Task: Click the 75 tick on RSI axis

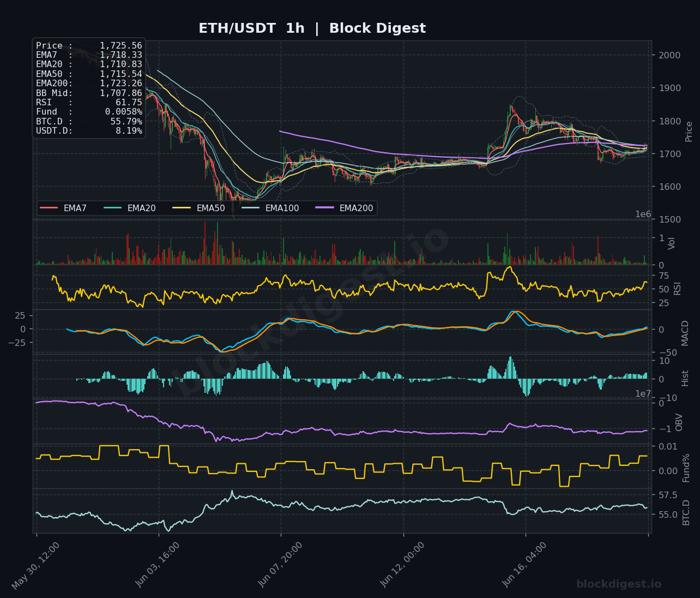Action: pyautogui.click(x=663, y=276)
